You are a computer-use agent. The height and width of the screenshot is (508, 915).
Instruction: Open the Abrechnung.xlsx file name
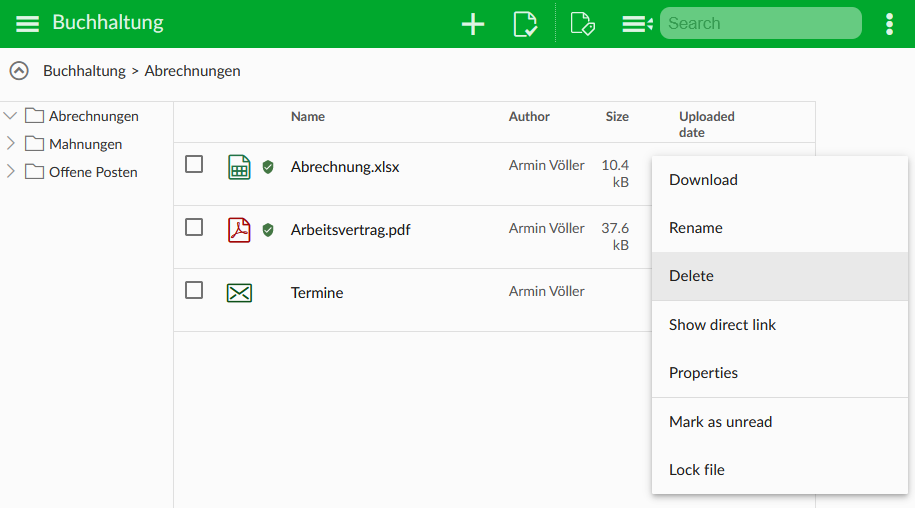tap(345, 167)
